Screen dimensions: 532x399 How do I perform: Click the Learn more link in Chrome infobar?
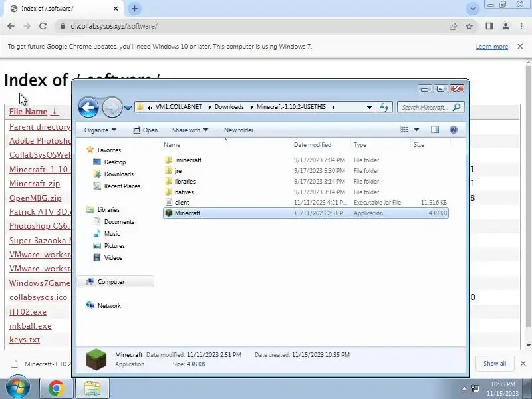coord(491,47)
